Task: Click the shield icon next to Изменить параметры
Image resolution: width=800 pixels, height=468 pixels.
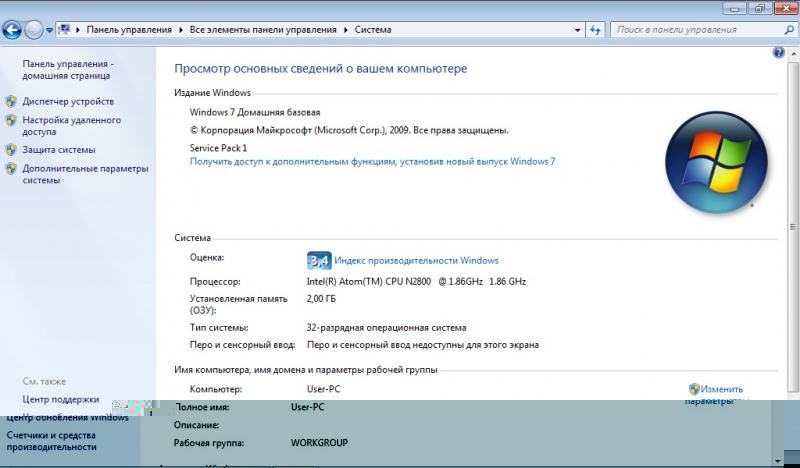Action: pyautogui.click(x=694, y=388)
